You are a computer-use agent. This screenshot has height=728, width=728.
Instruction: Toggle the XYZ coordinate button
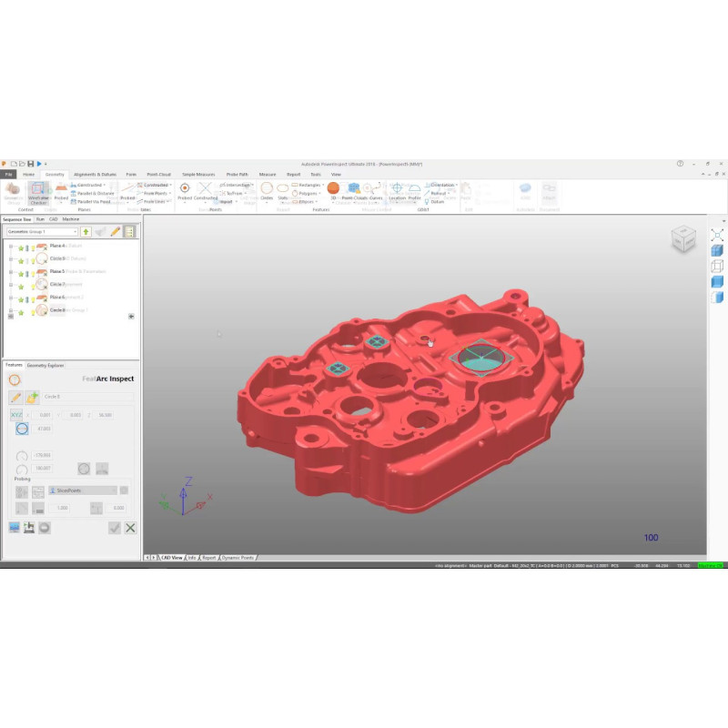[16, 415]
